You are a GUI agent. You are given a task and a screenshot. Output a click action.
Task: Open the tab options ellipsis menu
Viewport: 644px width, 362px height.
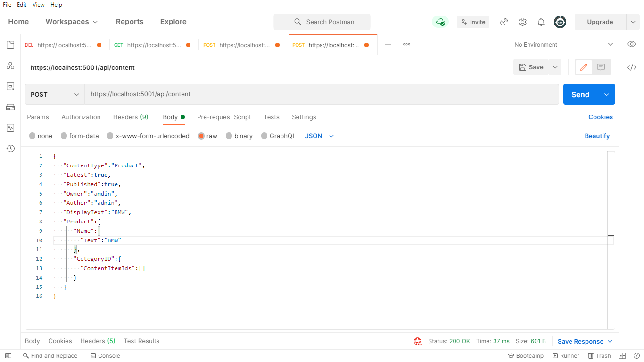tap(406, 44)
